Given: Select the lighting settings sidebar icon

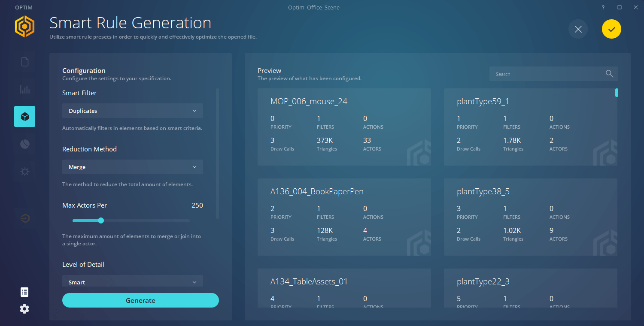Looking at the screenshot, I should [x=24, y=171].
